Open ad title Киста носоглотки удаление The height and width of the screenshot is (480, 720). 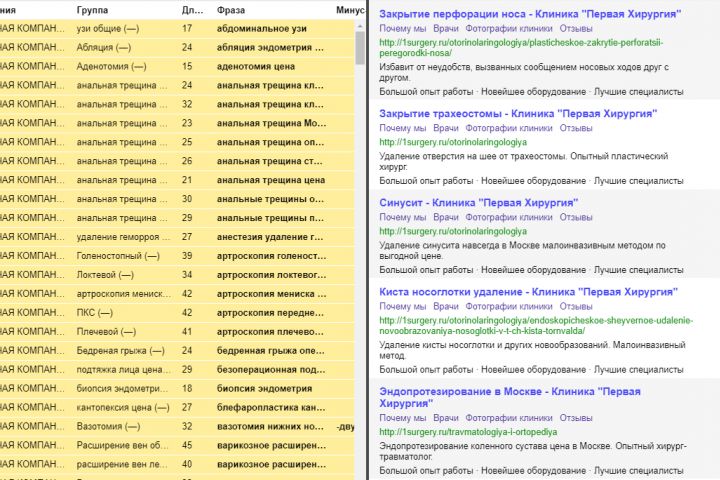[x=529, y=292]
